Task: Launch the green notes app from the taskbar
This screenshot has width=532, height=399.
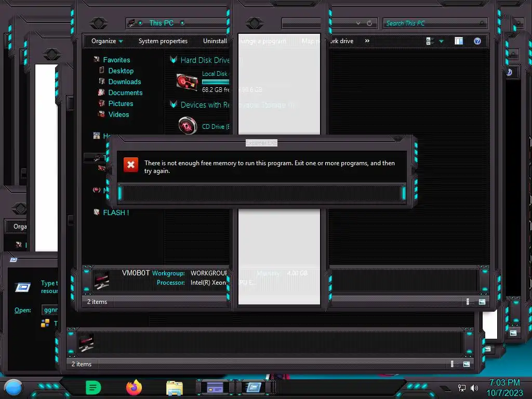Action: coord(94,388)
